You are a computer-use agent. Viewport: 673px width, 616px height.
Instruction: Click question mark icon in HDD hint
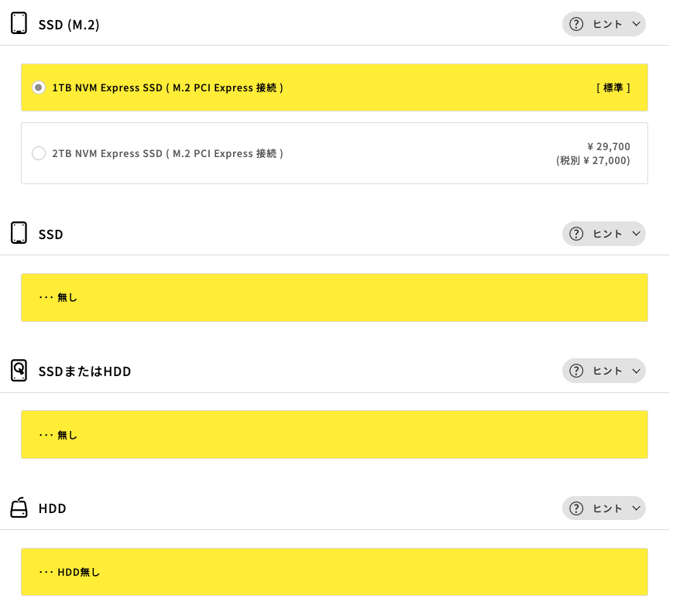(576, 508)
